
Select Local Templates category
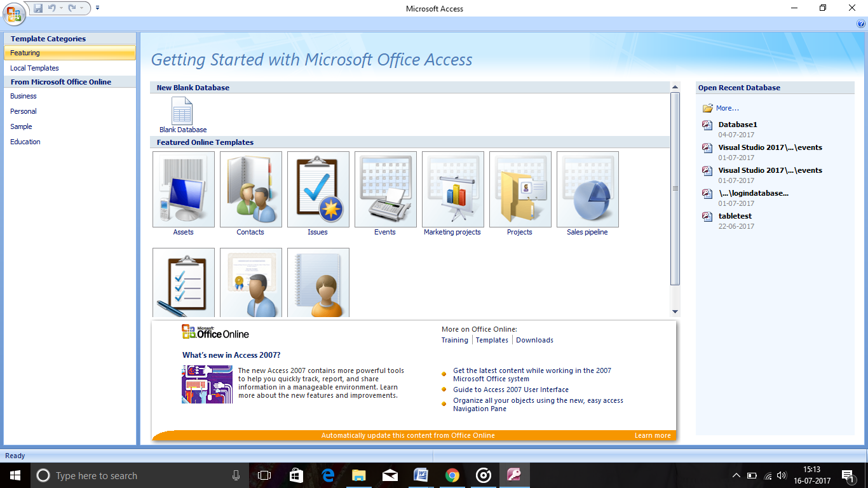pyautogui.click(x=34, y=68)
